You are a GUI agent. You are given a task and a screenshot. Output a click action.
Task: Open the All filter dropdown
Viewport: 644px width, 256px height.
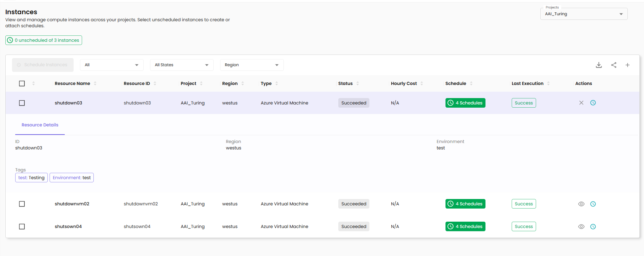(x=112, y=65)
